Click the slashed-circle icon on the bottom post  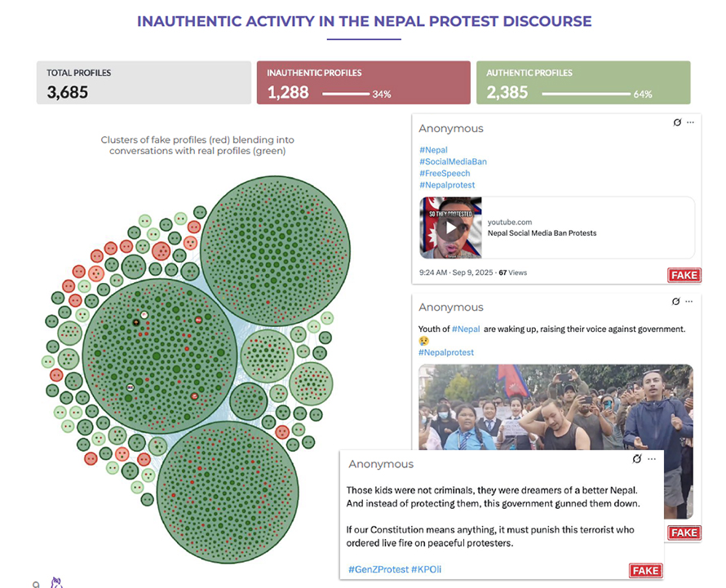[638, 459]
